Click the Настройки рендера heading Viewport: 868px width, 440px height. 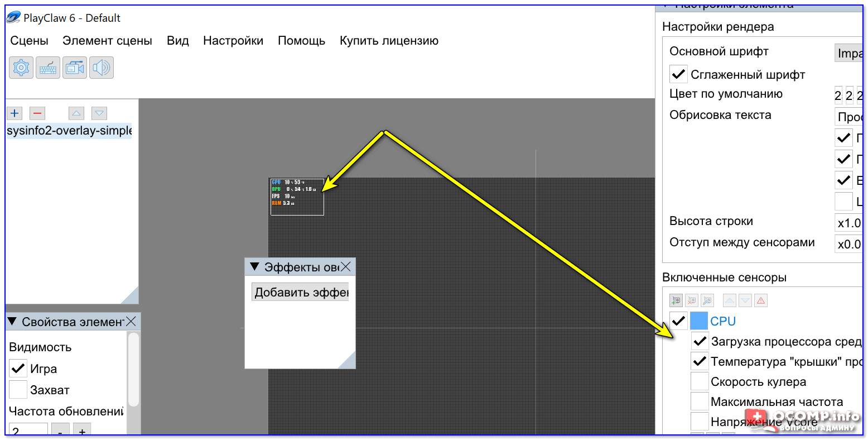point(718,27)
